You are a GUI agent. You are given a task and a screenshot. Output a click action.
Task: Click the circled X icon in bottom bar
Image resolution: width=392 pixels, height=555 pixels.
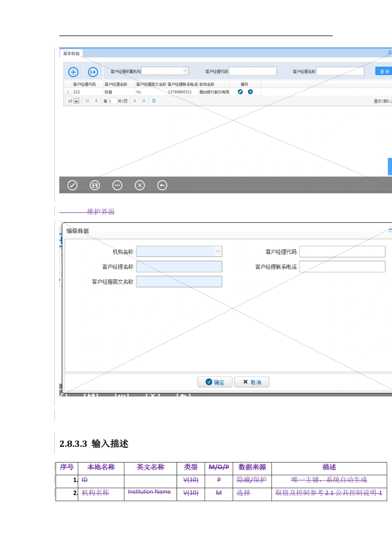pyautogui.click(x=140, y=185)
